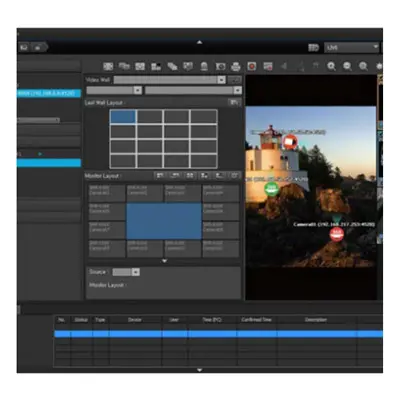Click the red record toolbar icon
Viewport: 400px width, 400px height.
[x=252, y=66]
